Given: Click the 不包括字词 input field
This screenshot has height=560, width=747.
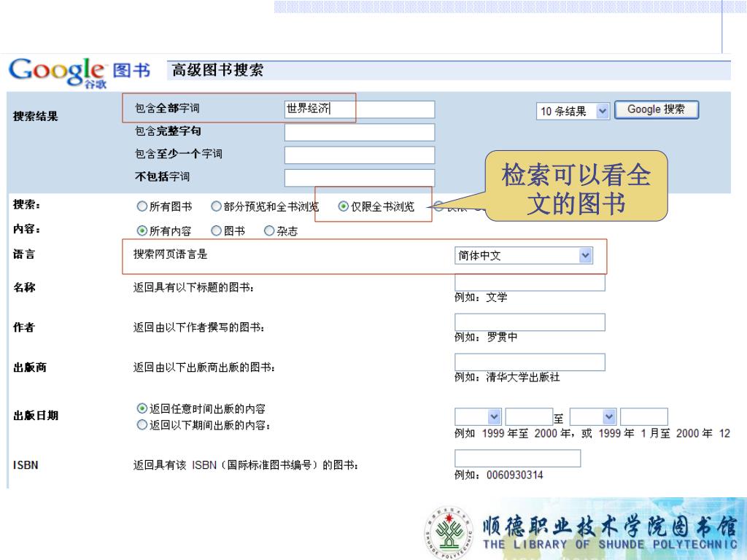Looking at the screenshot, I should click(x=360, y=178).
